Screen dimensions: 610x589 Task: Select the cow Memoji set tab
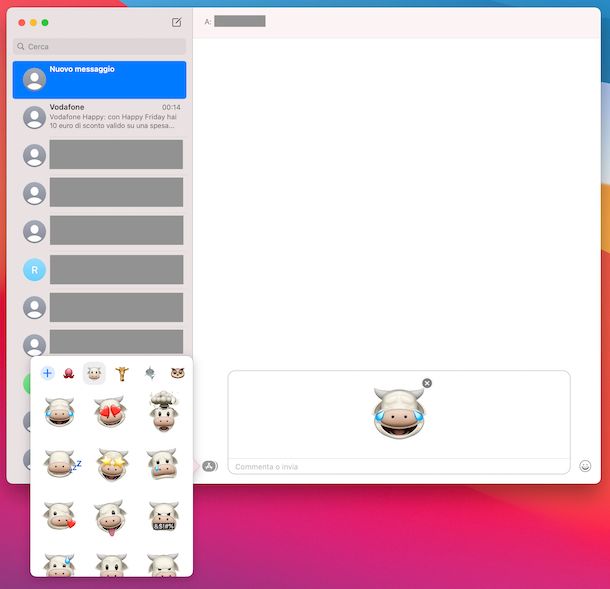[x=94, y=373]
